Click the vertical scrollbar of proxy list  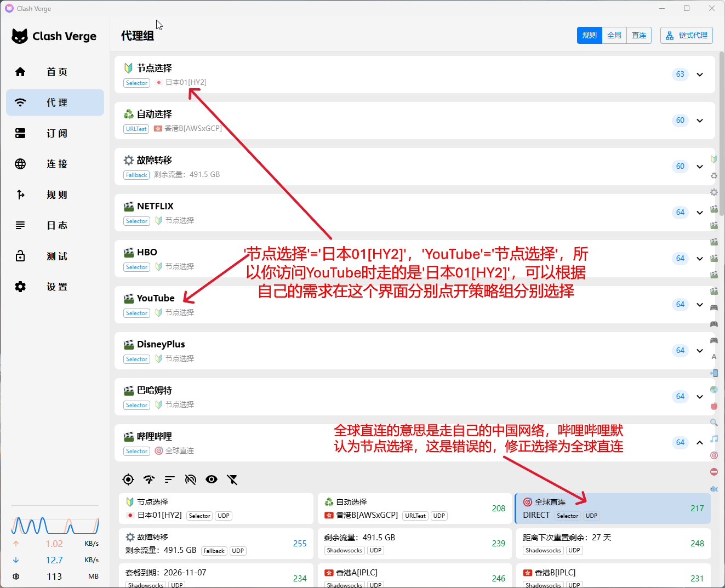tap(722, 134)
